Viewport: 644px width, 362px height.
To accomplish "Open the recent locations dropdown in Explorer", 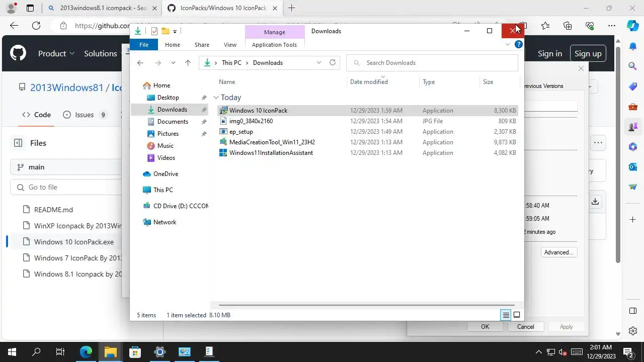I will point(173,63).
